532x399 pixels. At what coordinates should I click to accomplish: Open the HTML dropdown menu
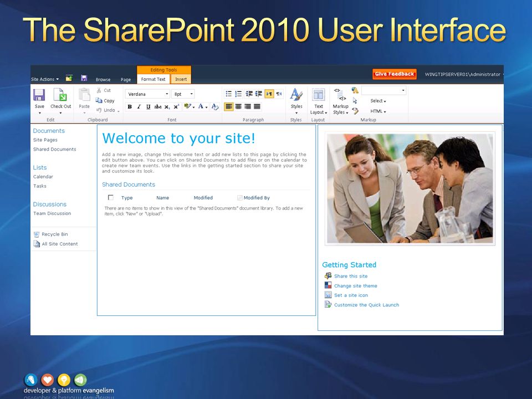378,111
